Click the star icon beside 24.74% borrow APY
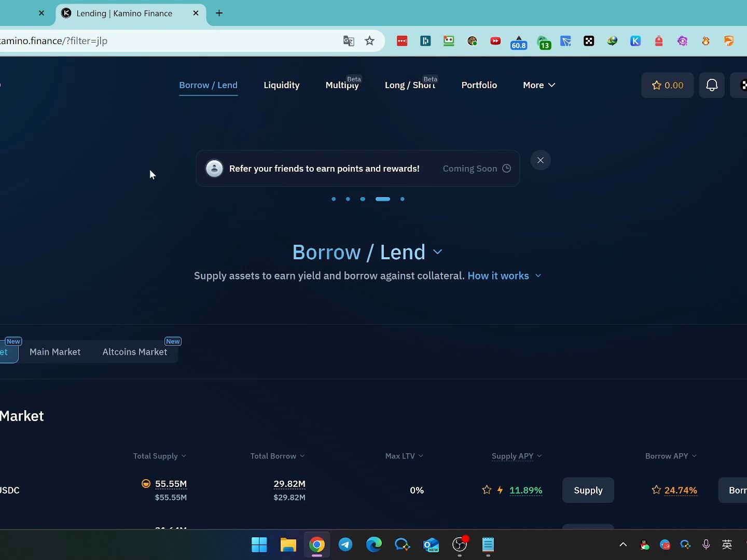 tap(656, 490)
